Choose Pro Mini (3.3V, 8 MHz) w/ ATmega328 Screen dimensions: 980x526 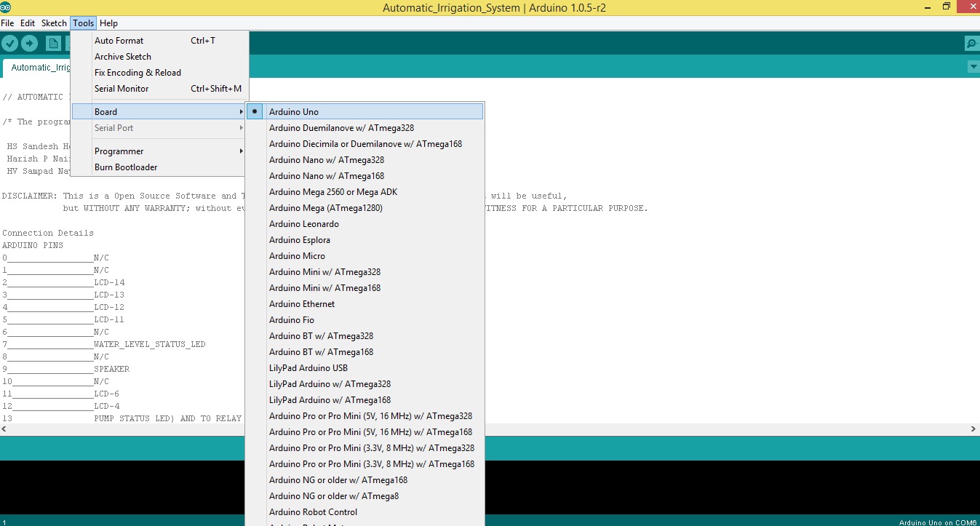point(364,448)
